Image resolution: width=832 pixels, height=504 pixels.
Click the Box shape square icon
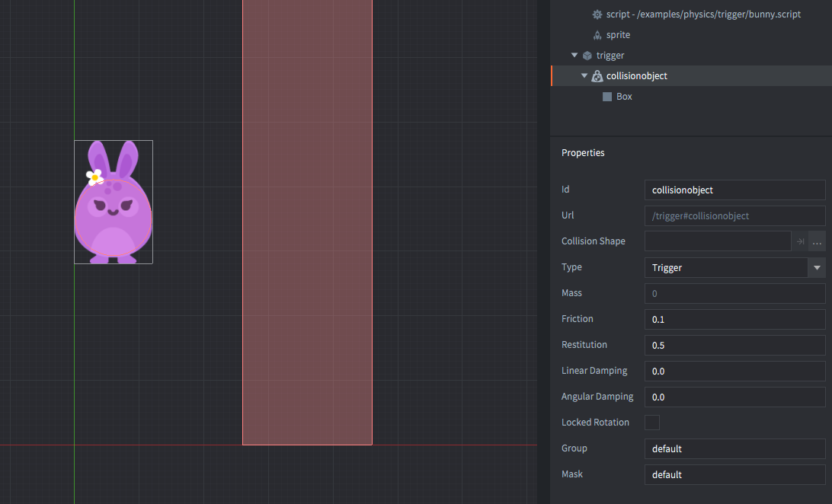tap(607, 97)
